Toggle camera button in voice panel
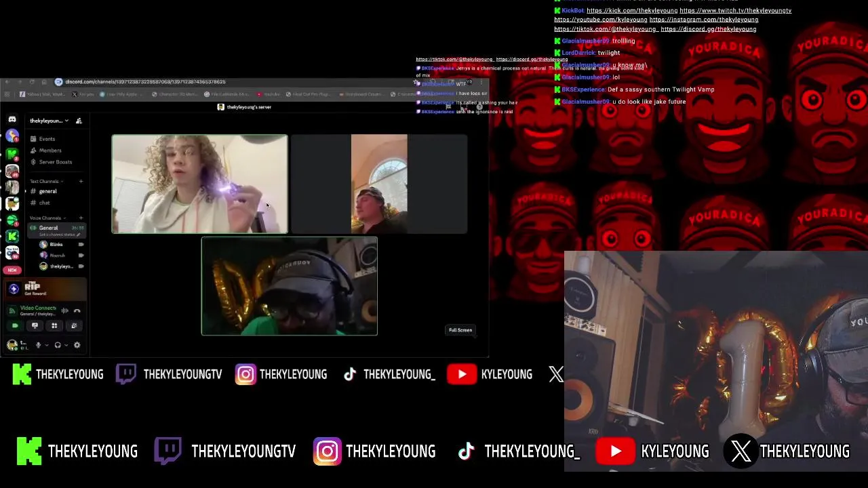 pyautogui.click(x=15, y=326)
